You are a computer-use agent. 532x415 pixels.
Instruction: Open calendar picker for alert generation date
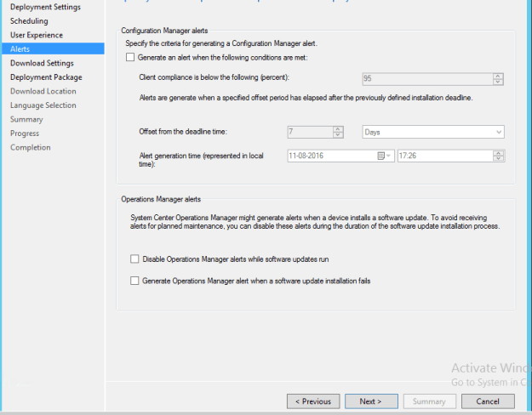pos(384,156)
